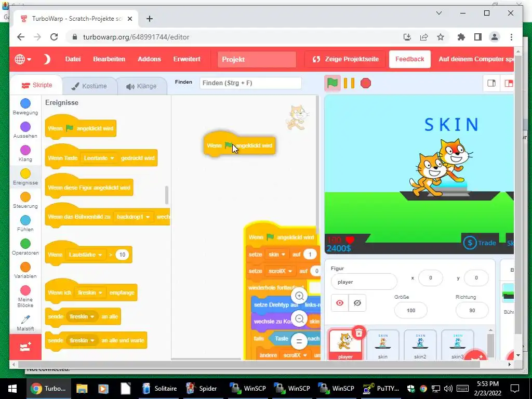
Task: Pause the project with the pause button
Action: point(349,83)
